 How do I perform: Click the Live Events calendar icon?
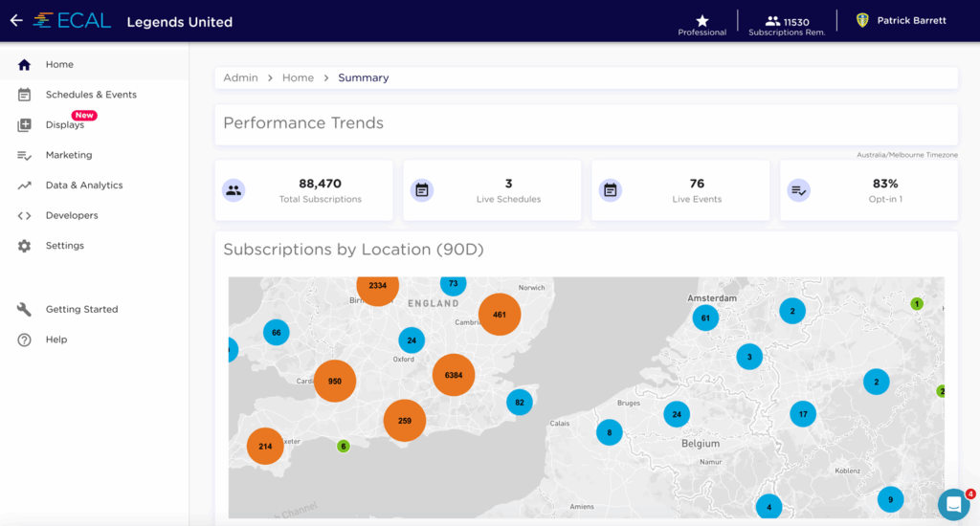(610, 190)
